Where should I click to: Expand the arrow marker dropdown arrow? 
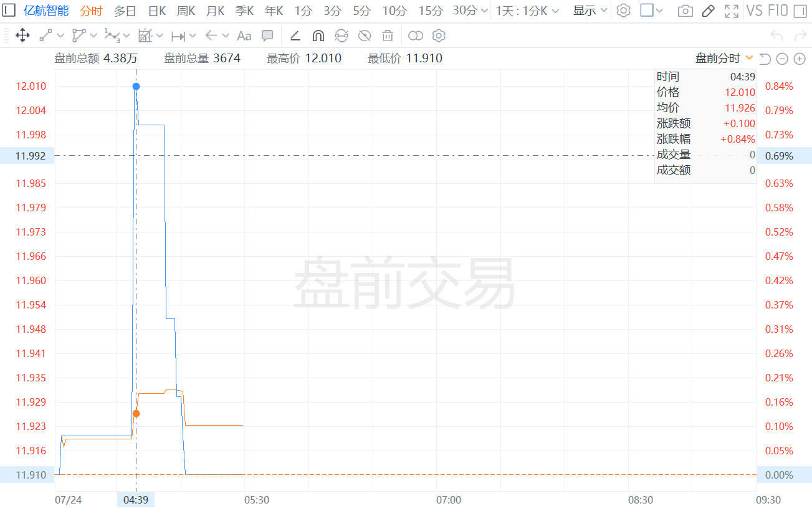pos(226,36)
